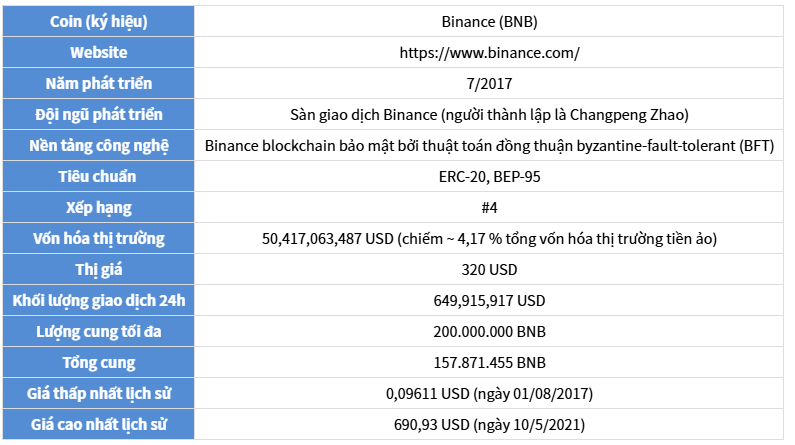
Task: Click the "Đội ngũ phát triển" label
Action: [x=99, y=115]
